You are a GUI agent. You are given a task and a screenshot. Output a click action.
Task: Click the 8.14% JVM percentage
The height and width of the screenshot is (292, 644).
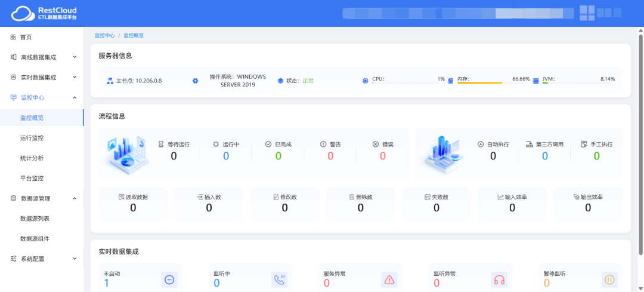pos(608,79)
